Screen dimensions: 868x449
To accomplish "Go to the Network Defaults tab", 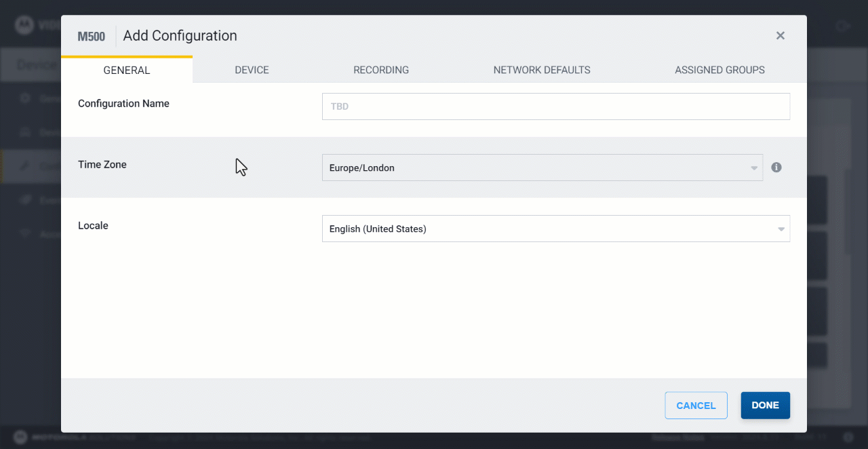I will pyautogui.click(x=542, y=70).
